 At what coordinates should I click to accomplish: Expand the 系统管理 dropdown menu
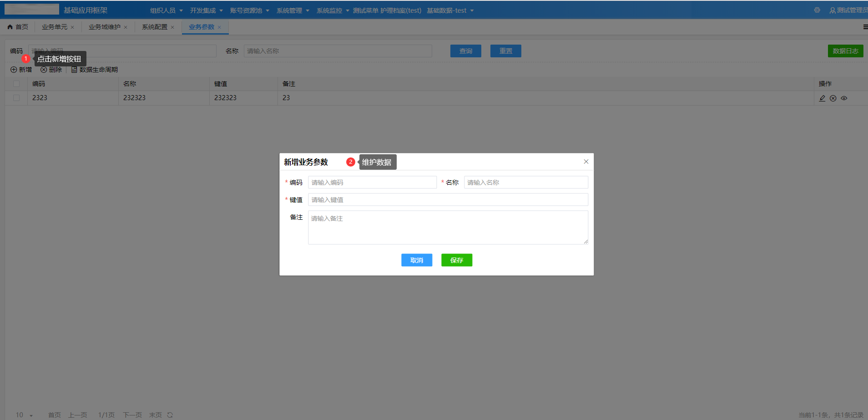pyautogui.click(x=293, y=10)
